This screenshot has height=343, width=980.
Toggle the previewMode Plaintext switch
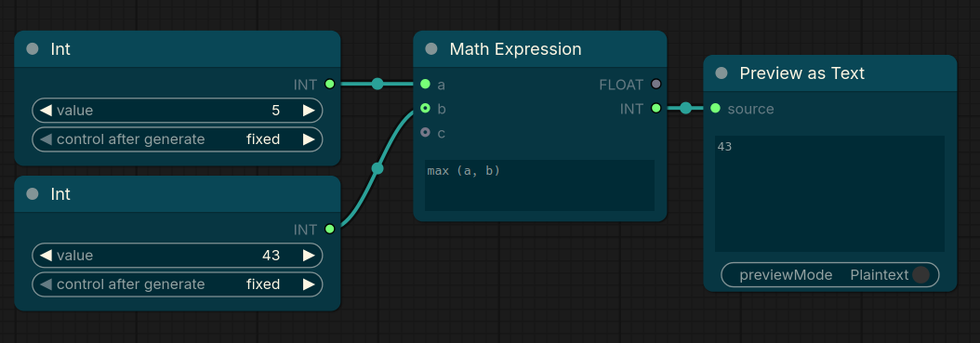pyautogui.click(x=920, y=275)
